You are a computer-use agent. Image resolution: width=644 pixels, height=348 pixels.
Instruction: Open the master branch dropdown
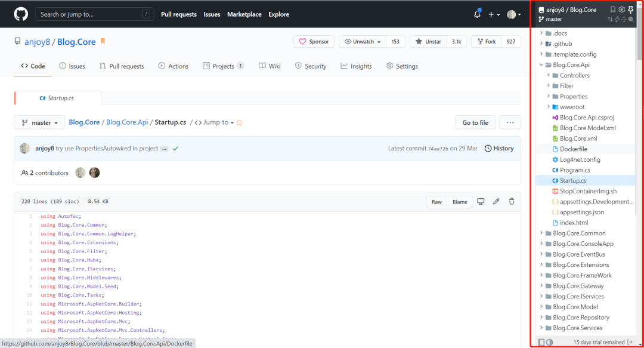pyautogui.click(x=39, y=122)
